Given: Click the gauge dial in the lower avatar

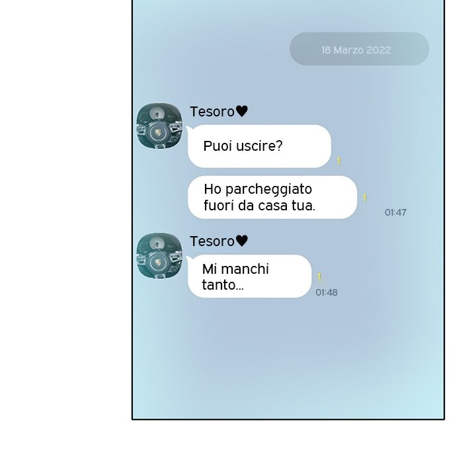Looking at the screenshot, I should point(157,243).
